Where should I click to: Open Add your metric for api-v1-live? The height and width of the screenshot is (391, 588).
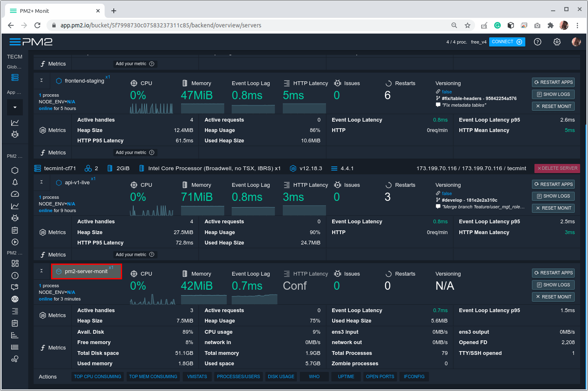click(x=135, y=254)
